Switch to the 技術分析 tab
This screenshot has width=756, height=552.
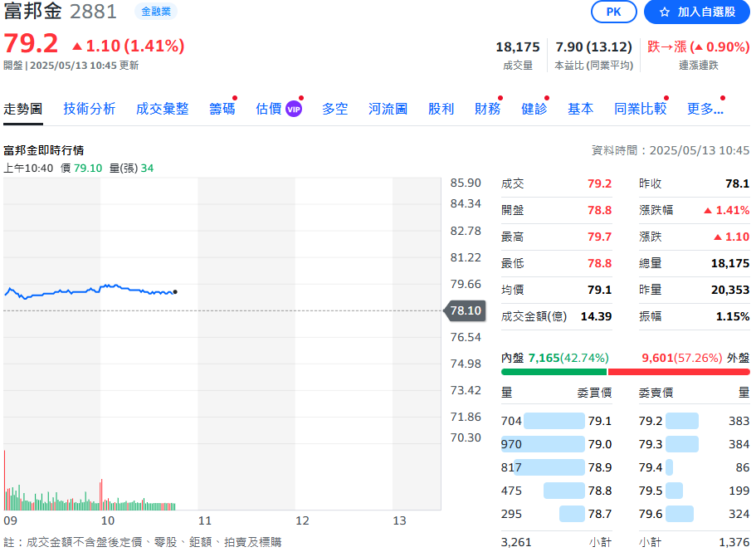[x=89, y=109]
